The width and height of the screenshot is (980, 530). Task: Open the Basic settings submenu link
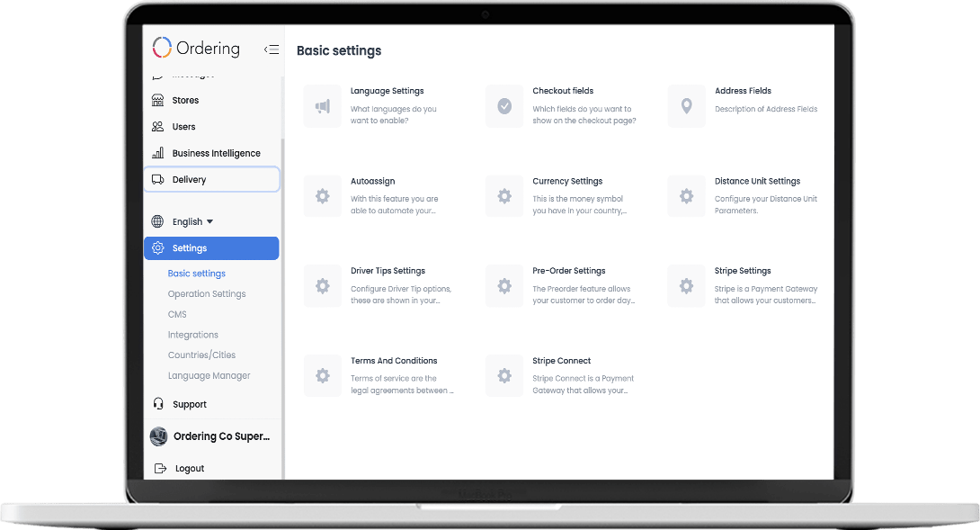click(x=196, y=274)
